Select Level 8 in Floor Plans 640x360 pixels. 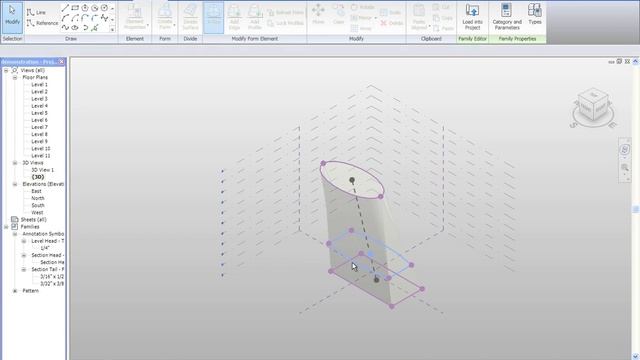click(x=40, y=134)
